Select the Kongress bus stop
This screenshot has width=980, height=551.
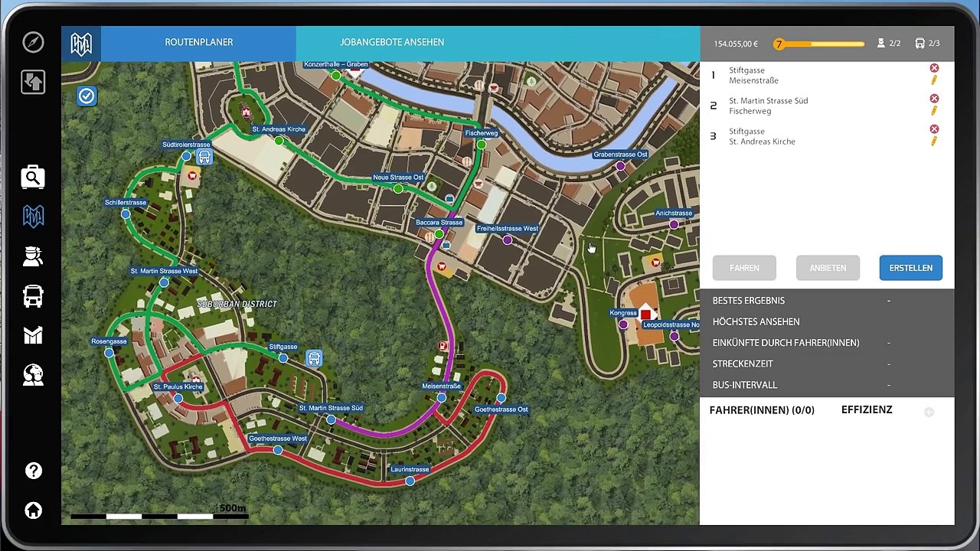click(x=623, y=324)
